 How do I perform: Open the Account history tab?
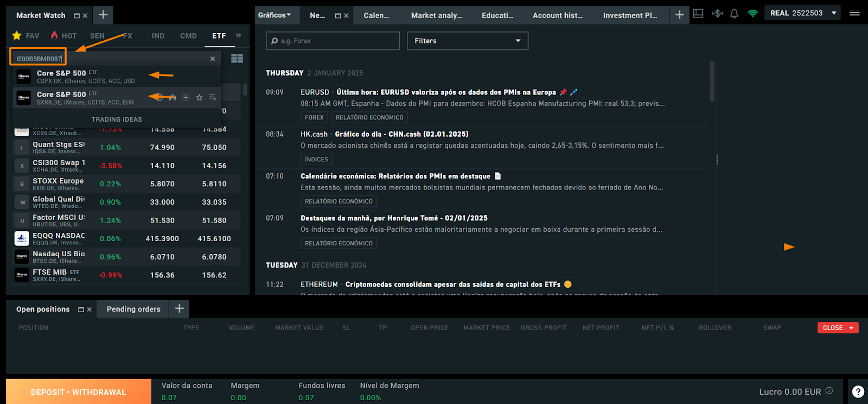tap(558, 15)
